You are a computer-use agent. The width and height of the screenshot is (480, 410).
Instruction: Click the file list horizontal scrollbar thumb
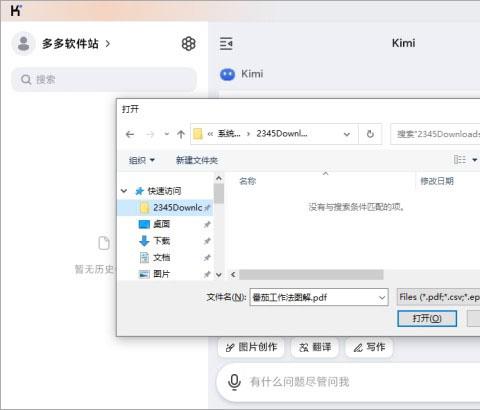(311, 275)
